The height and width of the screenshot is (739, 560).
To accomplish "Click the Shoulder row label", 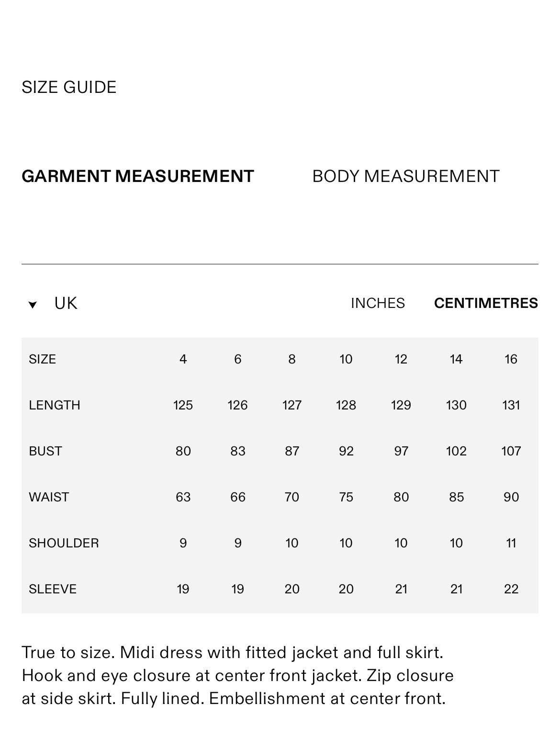I will point(64,543).
